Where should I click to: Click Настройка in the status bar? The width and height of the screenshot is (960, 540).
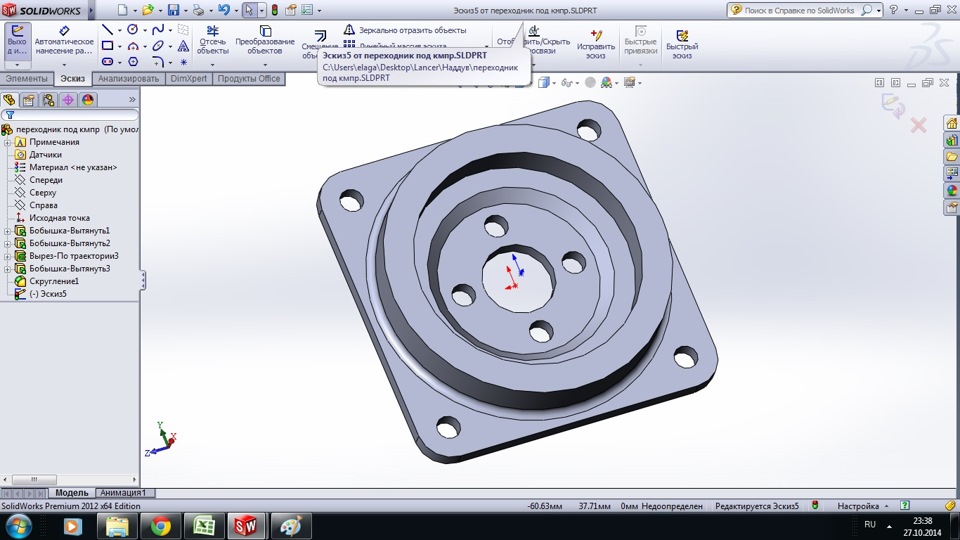[858, 506]
